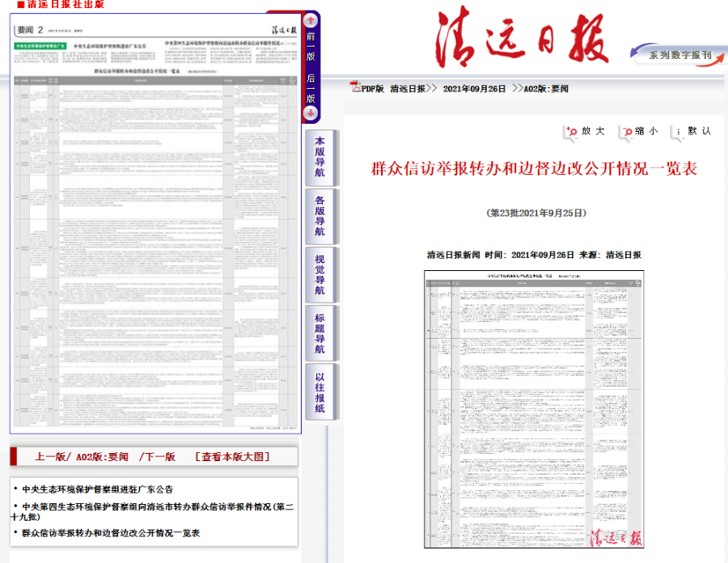
Task: Open the article table image thumbnail
Action: 534,409
